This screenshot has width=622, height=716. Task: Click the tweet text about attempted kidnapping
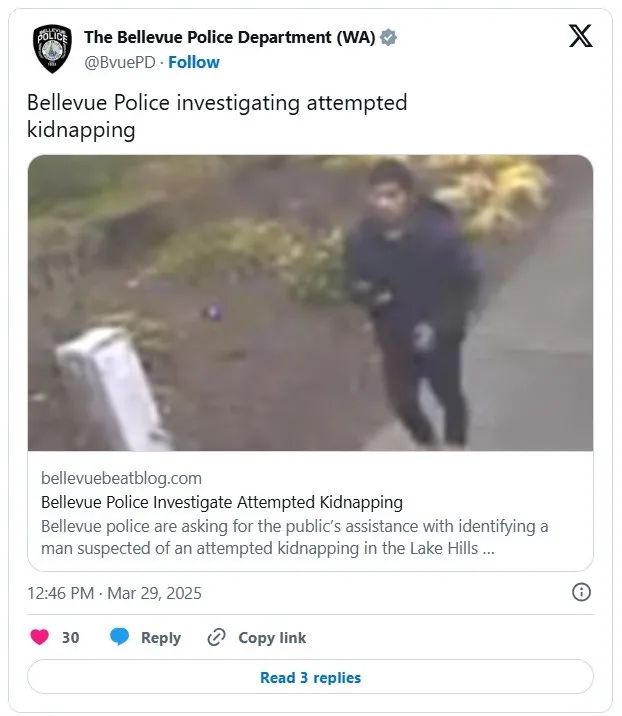[217, 116]
